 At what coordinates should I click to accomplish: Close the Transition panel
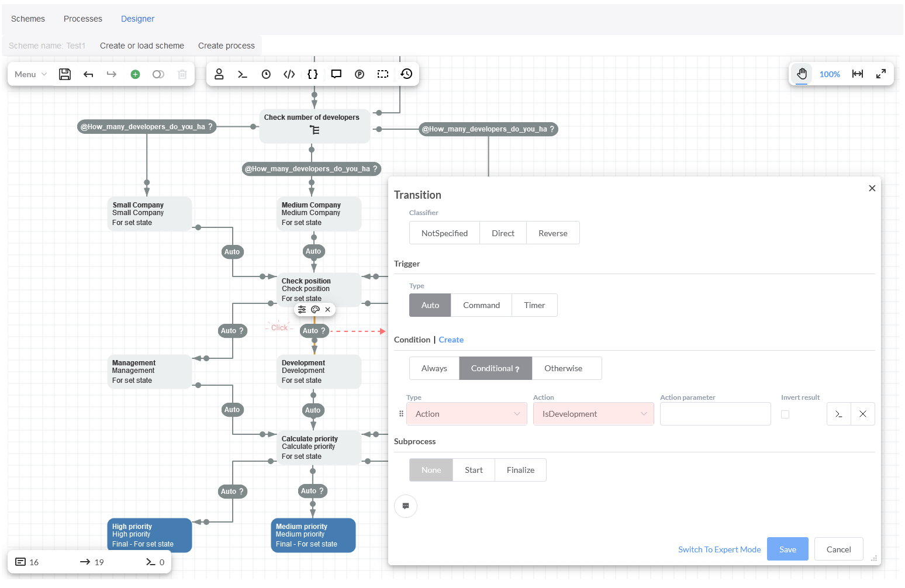coord(872,188)
